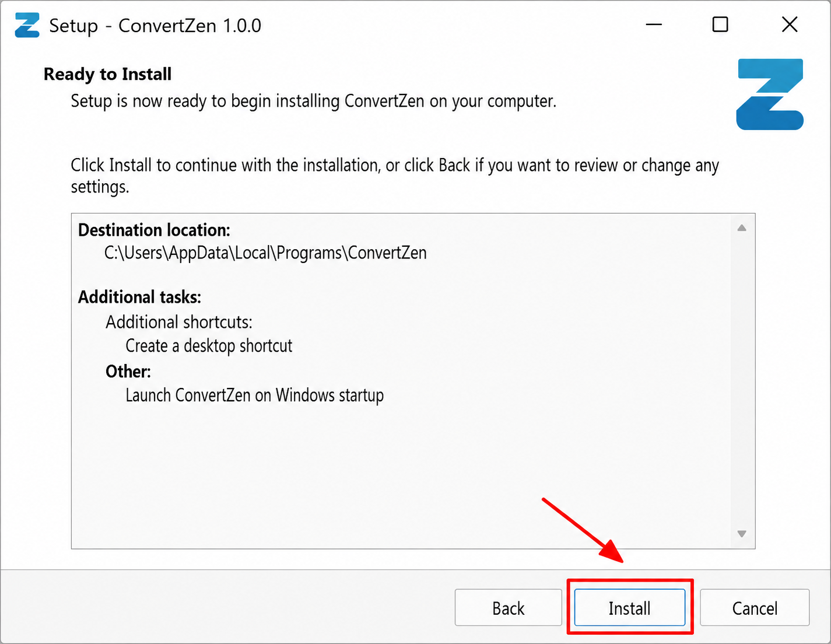Click the Setup - ConvertZen 1.0.0 title text
This screenshot has height=644, width=831.
(x=155, y=26)
